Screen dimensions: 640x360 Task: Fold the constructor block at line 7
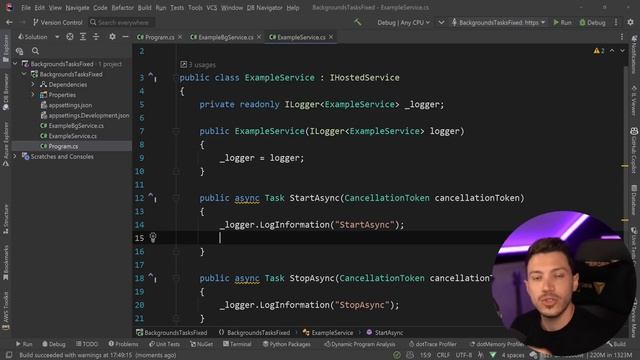(176, 131)
